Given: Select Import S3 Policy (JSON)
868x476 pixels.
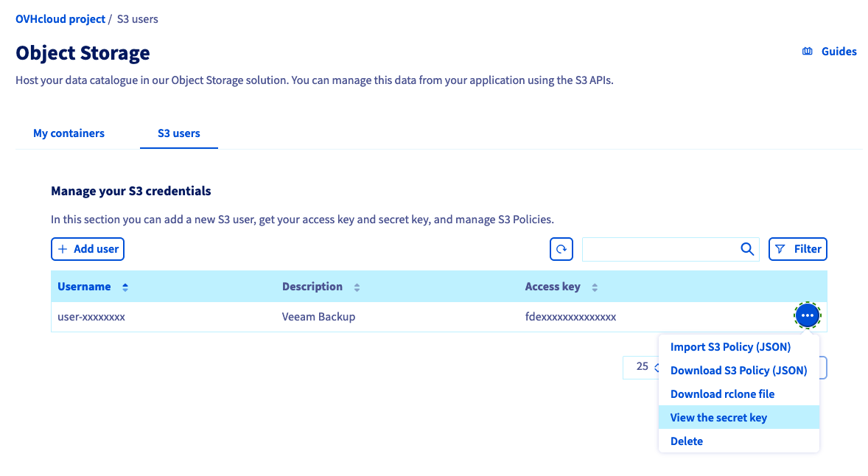Looking at the screenshot, I should (x=730, y=346).
